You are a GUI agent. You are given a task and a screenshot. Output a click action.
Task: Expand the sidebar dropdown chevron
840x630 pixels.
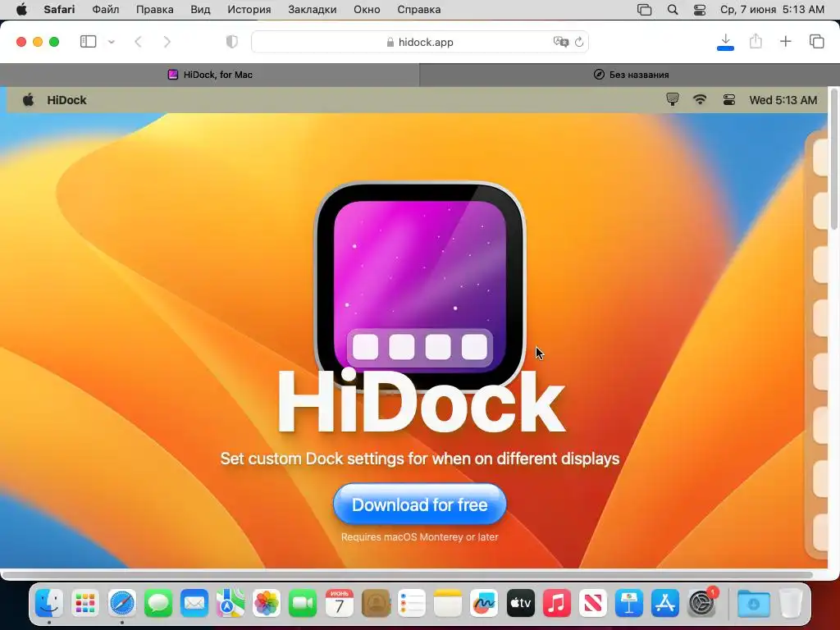[x=111, y=42]
